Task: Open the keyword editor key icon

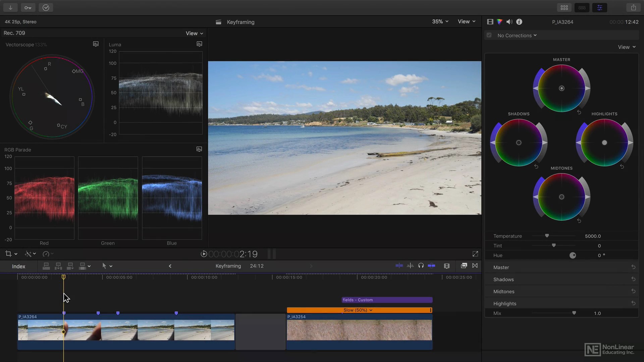Action: point(28,7)
